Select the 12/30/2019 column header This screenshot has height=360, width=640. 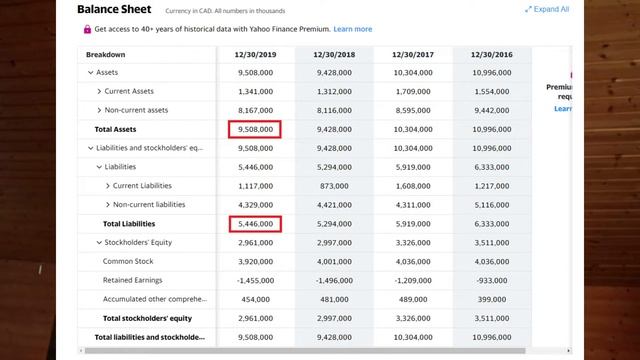(256, 54)
